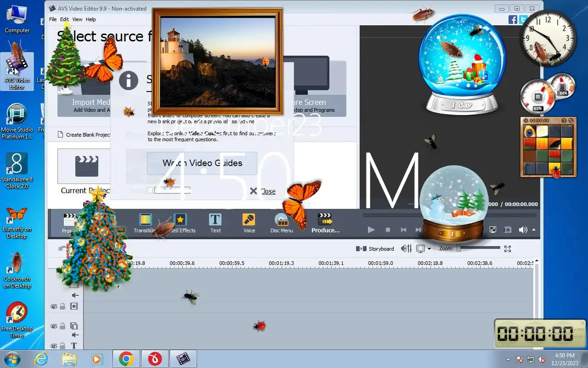Open the Disc Menu section
Image resolution: width=588 pixels, height=368 pixels.
(281, 223)
